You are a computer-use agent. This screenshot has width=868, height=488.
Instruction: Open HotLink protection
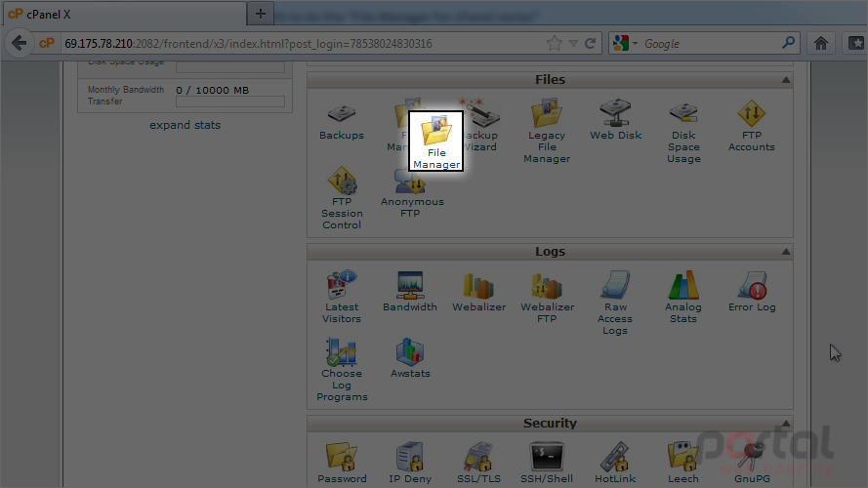coord(615,463)
